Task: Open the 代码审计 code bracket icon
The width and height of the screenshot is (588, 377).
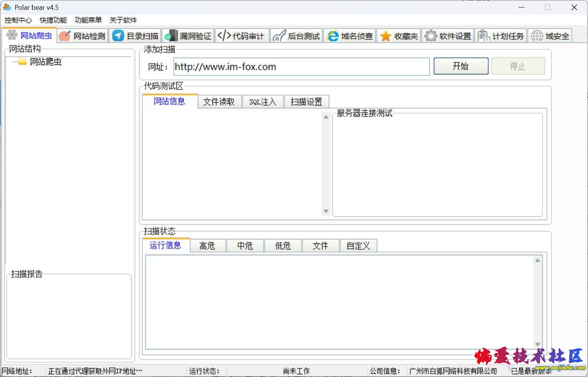Action: pyautogui.click(x=224, y=36)
